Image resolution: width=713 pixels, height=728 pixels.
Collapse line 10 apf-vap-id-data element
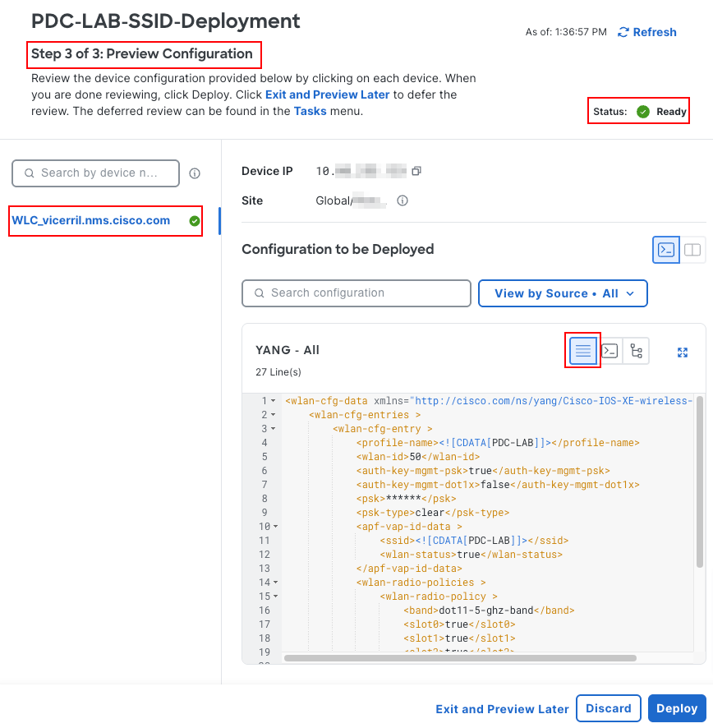click(x=276, y=527)
